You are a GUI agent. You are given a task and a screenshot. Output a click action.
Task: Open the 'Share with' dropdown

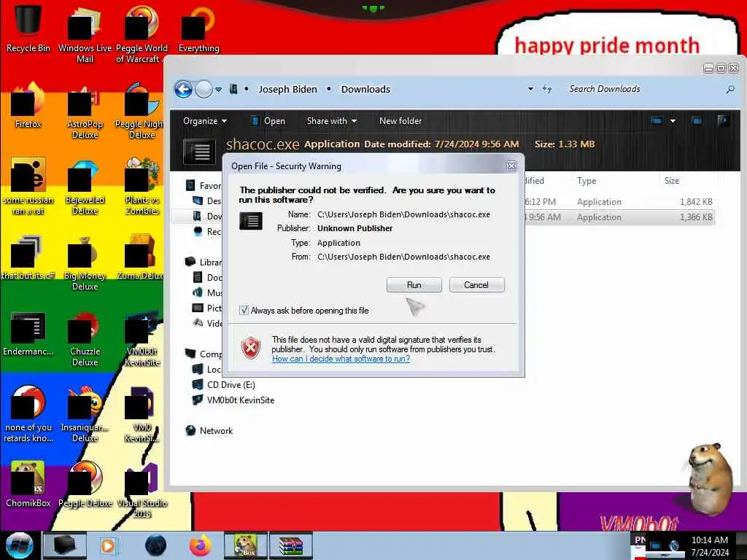point(332,121)
